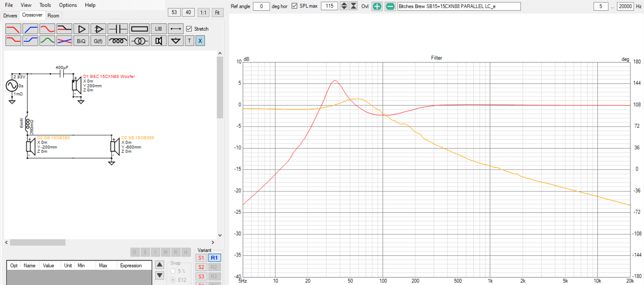Insert operational amplifier block
This screenshot has width=644, height=285.
click(98, 29)
